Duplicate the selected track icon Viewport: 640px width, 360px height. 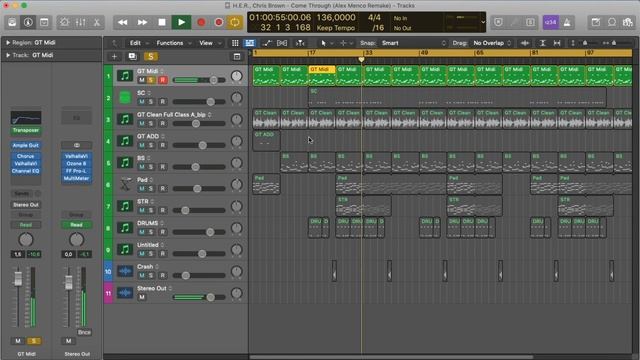[x=132, y=56]
